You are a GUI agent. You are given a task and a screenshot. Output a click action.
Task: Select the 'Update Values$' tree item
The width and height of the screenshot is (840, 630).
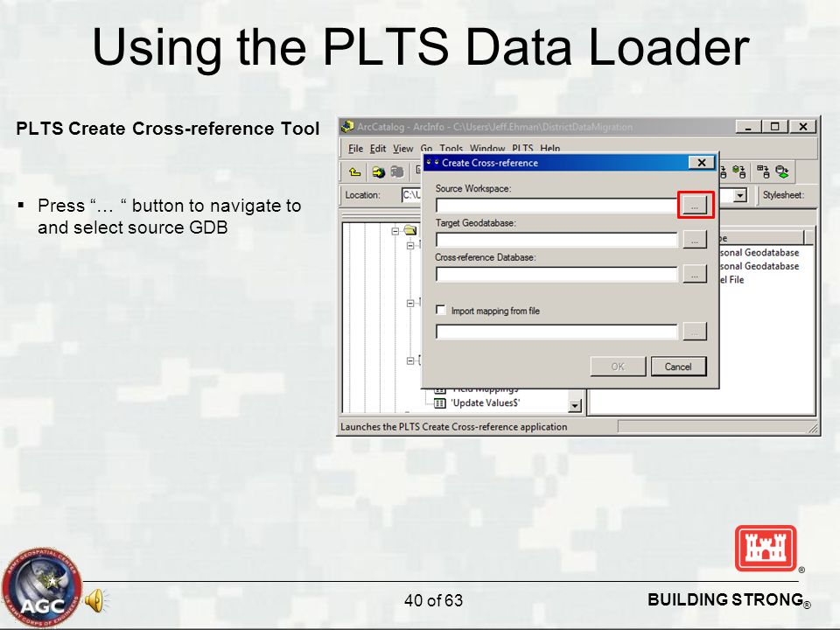pyautogui.click(x=486, y=402)
